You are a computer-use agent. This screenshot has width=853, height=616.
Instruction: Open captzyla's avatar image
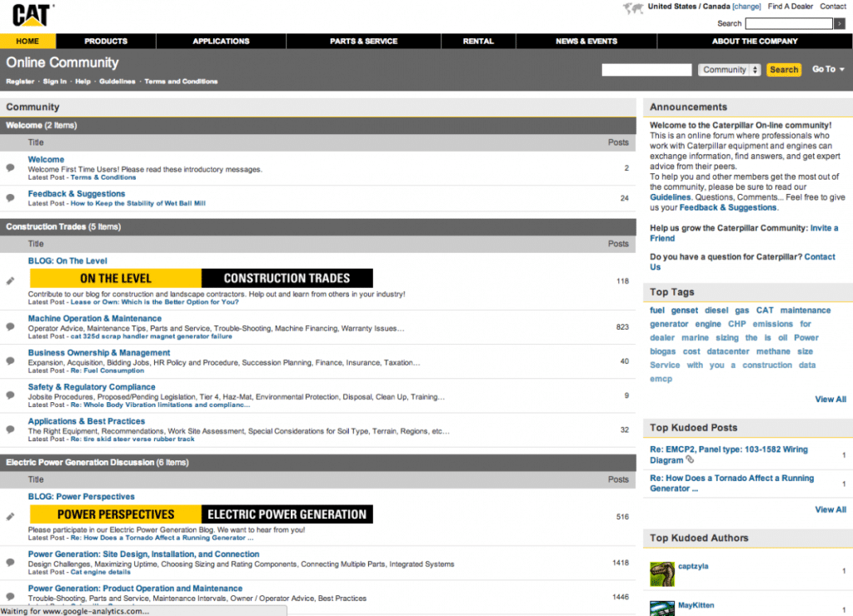(x=662, y=574)
